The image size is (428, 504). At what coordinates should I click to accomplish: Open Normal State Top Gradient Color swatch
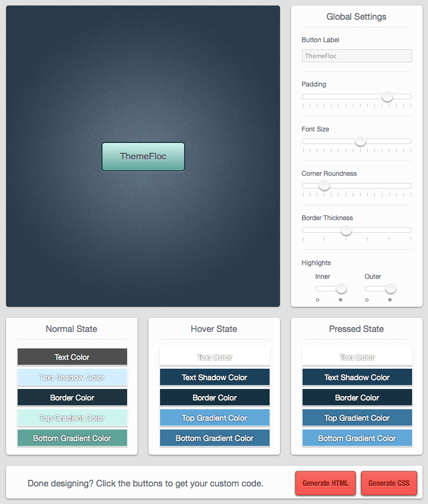pos(72,417)
